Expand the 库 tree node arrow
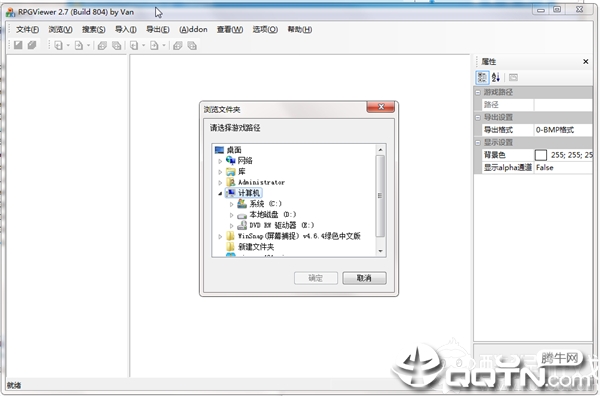This screenshot has height=396, width=600. (220, 172)
